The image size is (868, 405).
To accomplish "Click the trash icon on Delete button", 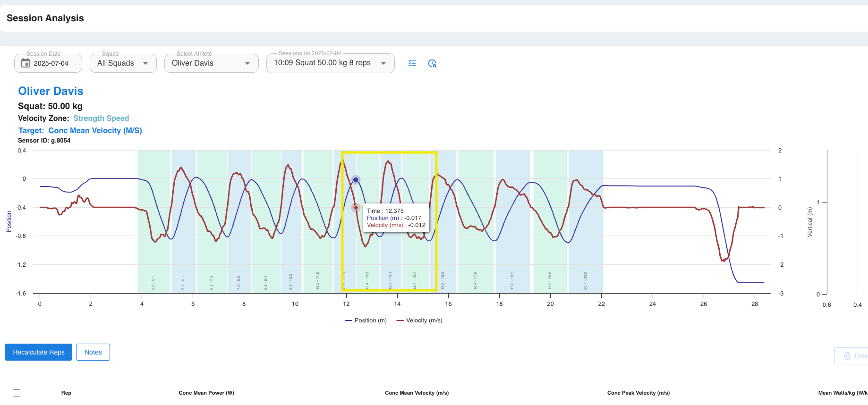I will click(847, 356).
